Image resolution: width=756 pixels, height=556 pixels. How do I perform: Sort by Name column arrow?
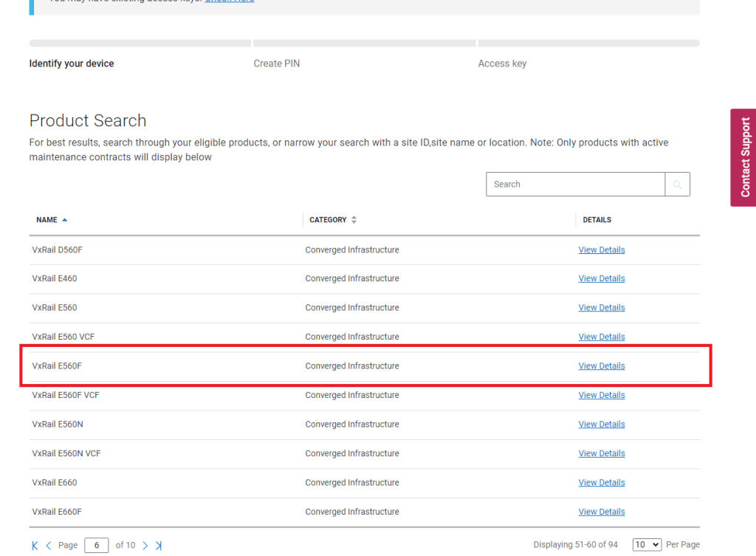pos(65,220)
